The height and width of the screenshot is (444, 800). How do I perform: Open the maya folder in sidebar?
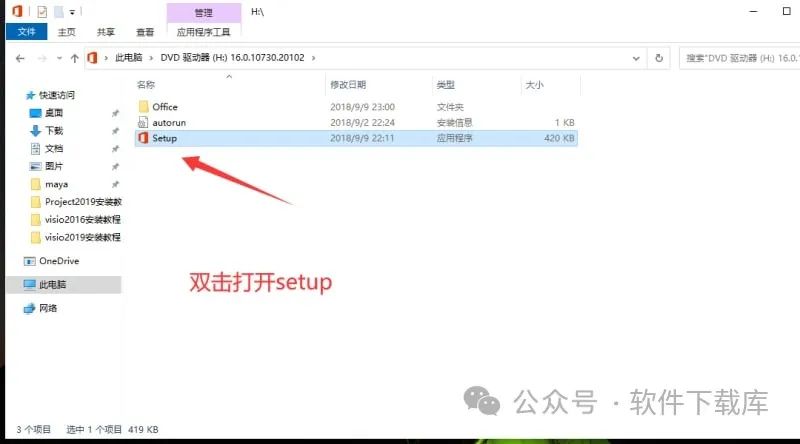[56, 184]
